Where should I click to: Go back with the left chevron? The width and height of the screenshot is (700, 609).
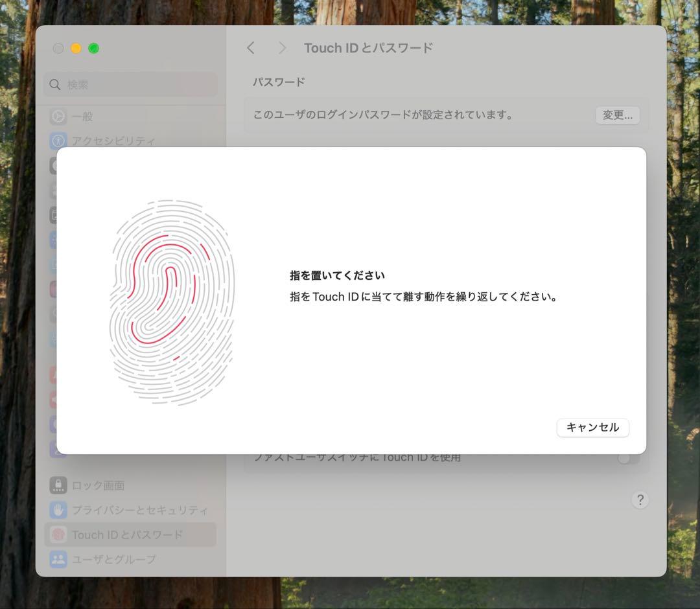pyautogui.click(x=251, y=48)
